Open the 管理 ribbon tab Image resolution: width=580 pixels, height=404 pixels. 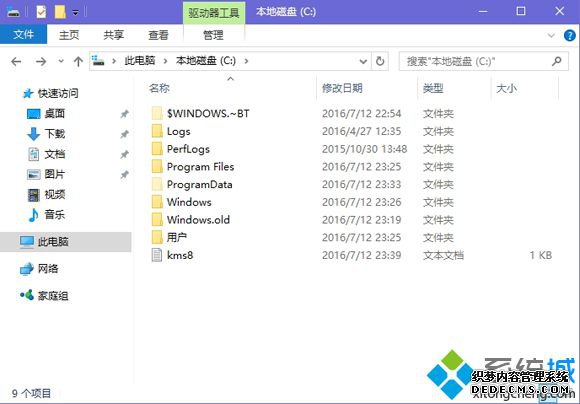coord(213,35)
